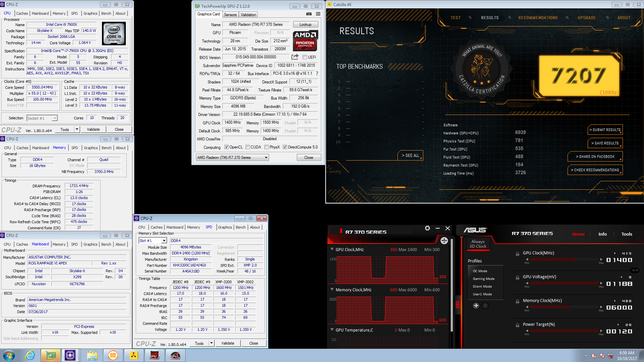Toggle the CUDA checkbox

point(248,147)
